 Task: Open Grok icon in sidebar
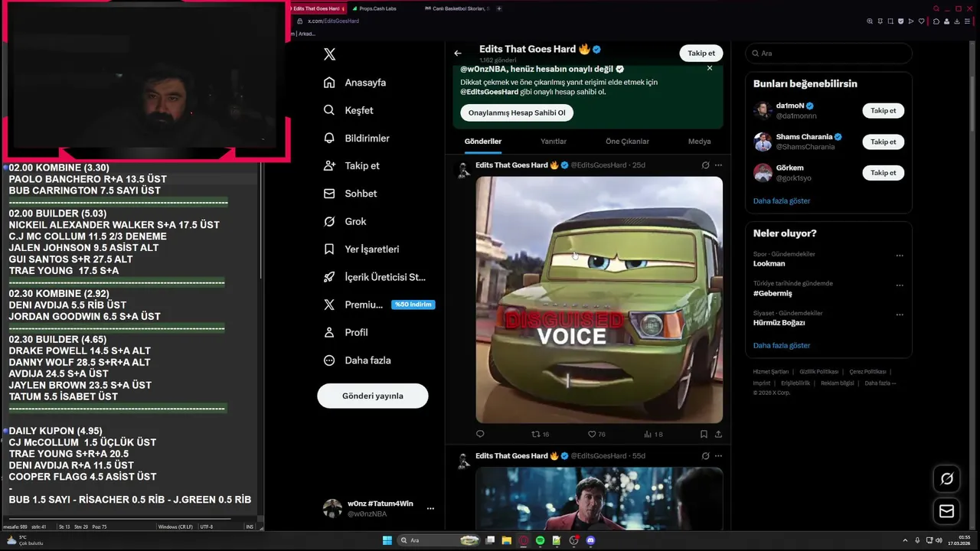(329, 221)
